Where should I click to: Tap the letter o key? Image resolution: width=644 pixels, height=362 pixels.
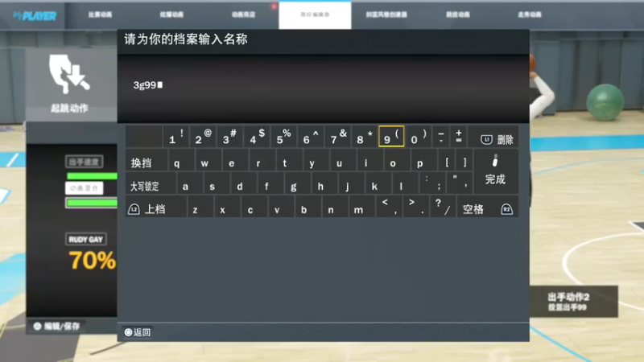[397, 160]
